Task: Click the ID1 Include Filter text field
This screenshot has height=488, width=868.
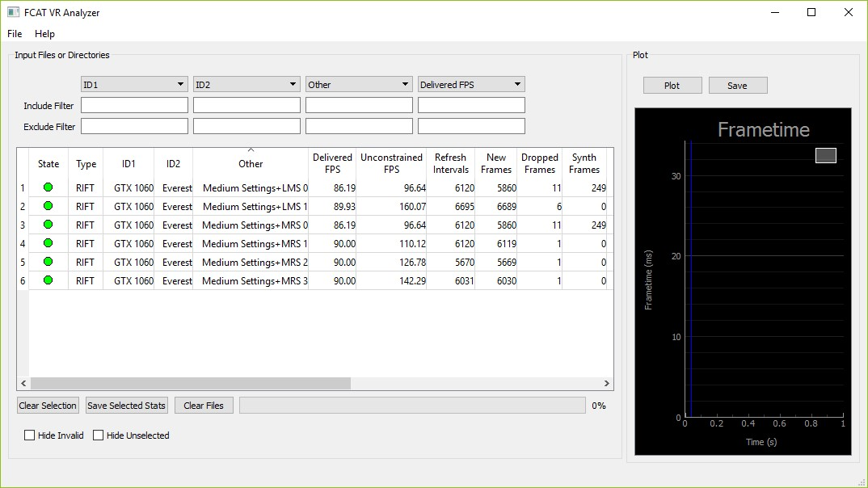Action: click(x=134, y=106)
